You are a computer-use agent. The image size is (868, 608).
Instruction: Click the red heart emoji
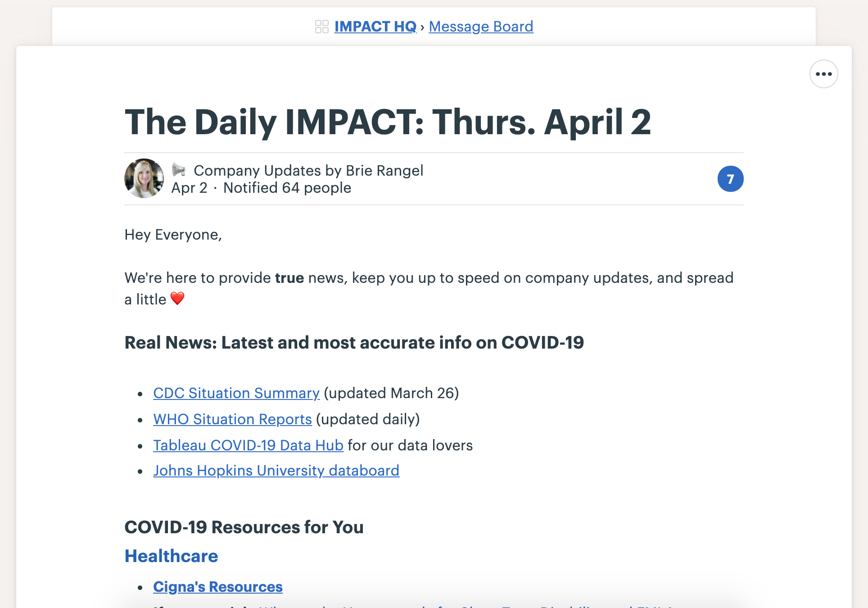177,299
